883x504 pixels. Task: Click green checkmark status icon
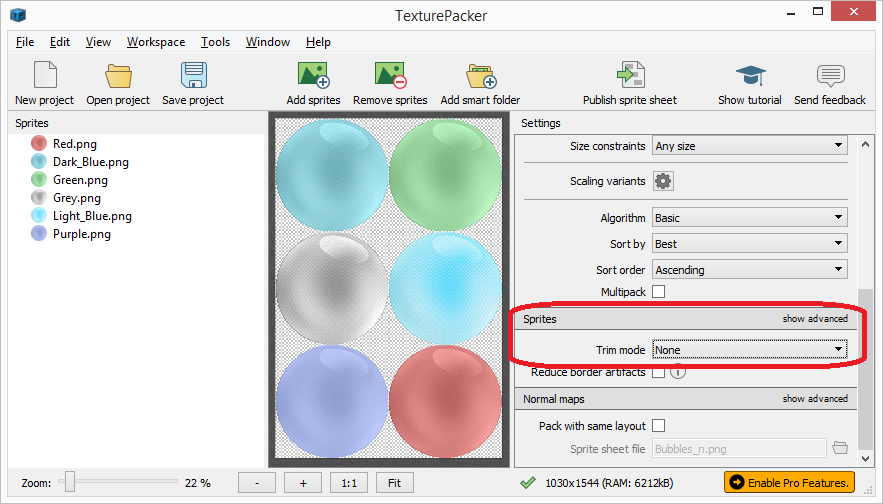(x=528, y=483)
